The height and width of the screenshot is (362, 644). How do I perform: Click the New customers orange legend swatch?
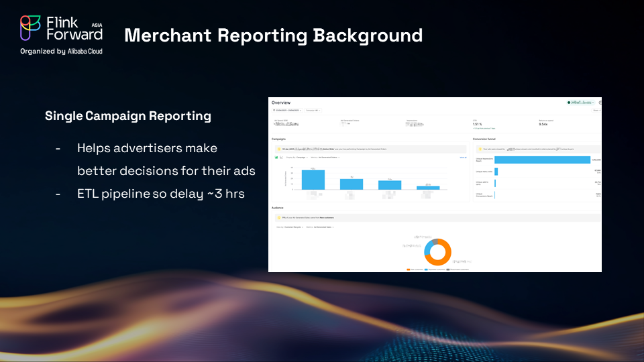pos(409,269)
